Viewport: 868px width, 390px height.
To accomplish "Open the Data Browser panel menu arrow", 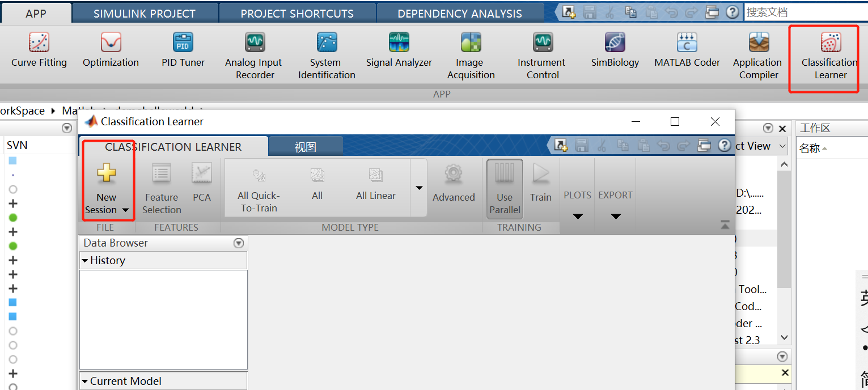I will [239, 243].
